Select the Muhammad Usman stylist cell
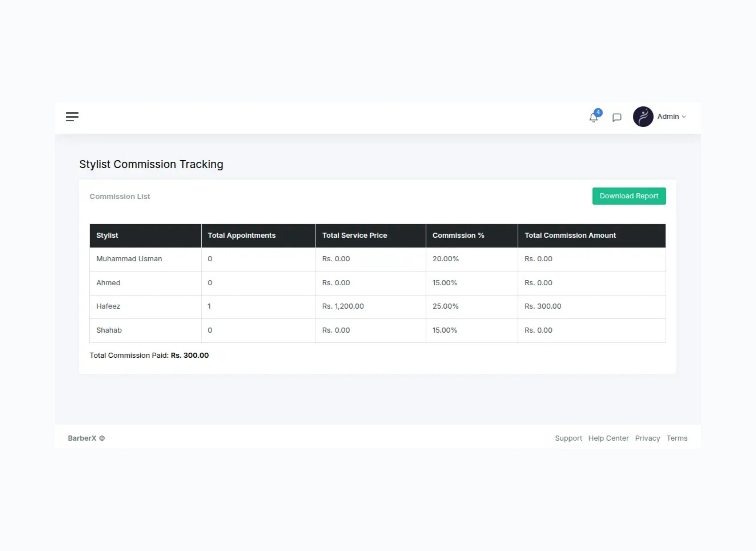This screenshot has width=756, height=551. coord(145,259)
